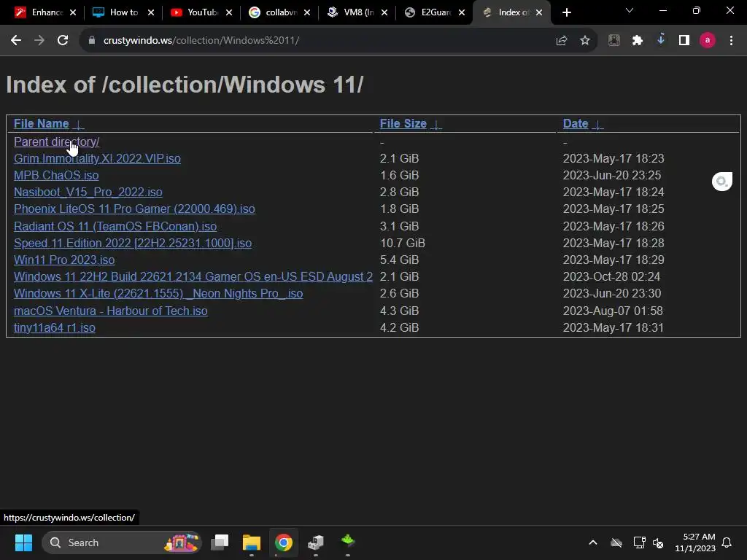This screenshot has height=560, width=747.
Task: Download MPB ChaOS.iso
Action: (x=56, y=175)
